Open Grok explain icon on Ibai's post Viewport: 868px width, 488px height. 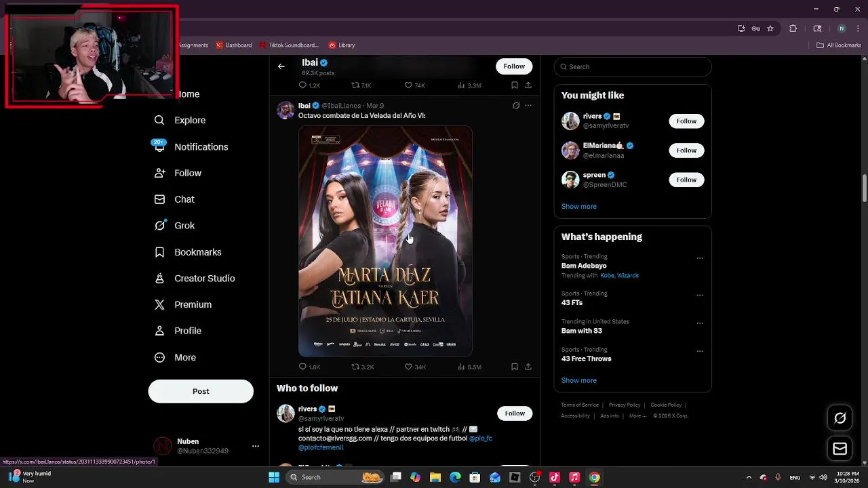point(516,106)
